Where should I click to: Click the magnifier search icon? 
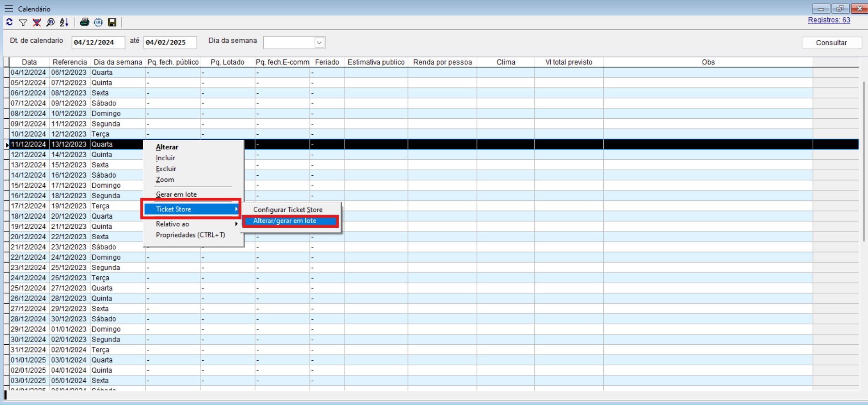click(51, 22)
